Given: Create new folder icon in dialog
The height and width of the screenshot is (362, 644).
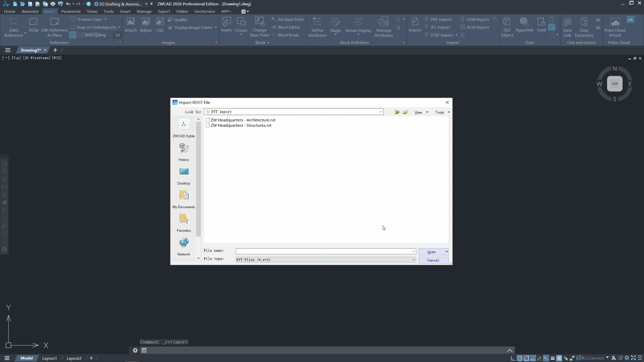Looking at the screenshot, I should (405, 112).
